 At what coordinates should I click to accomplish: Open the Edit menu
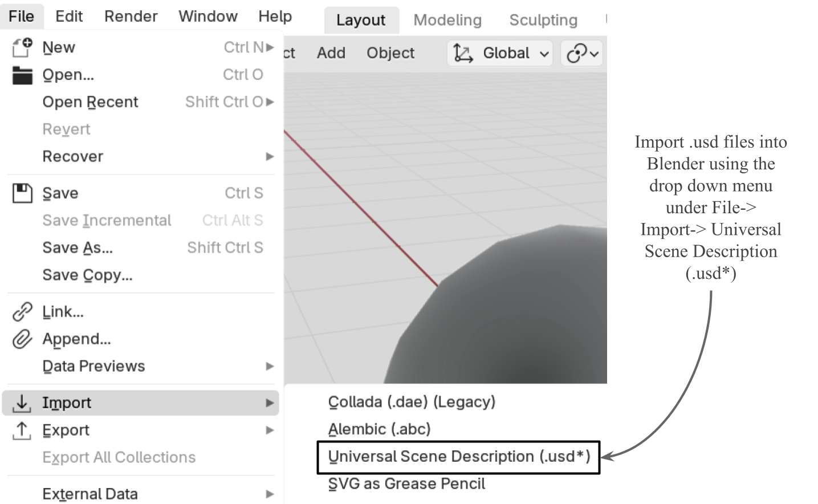tap(68, 16)
